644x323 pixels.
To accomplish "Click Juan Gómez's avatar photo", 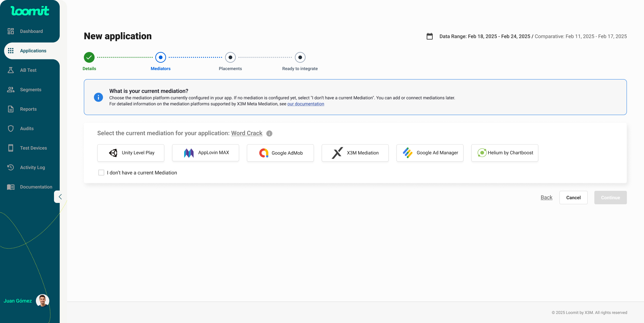I will pyautogui.click(x=43, y=301).
